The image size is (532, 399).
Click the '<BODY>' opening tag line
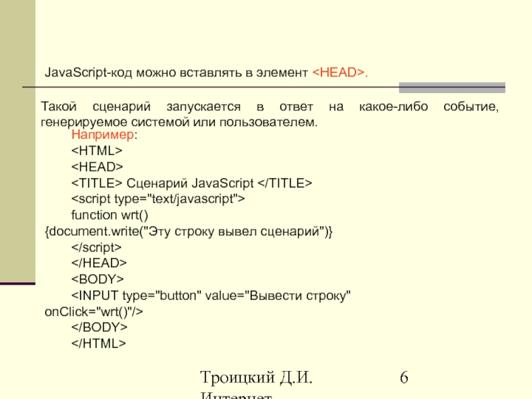(97, 279)
